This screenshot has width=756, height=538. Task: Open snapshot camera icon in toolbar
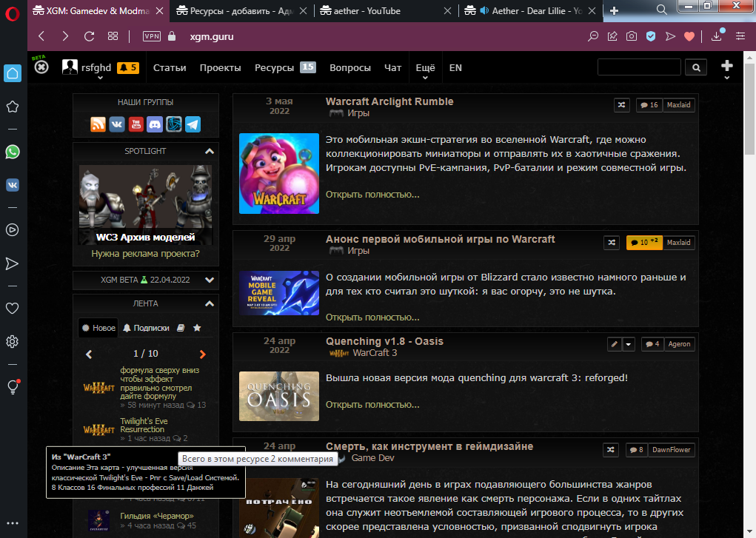tap(632, 36)
